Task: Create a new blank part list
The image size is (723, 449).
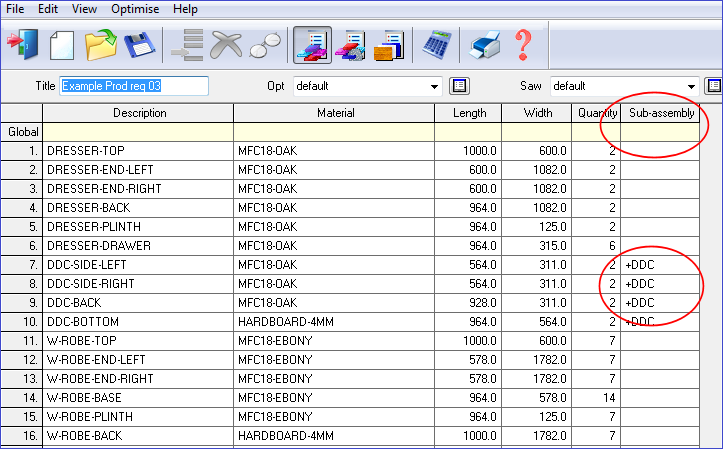Action: 62,45
